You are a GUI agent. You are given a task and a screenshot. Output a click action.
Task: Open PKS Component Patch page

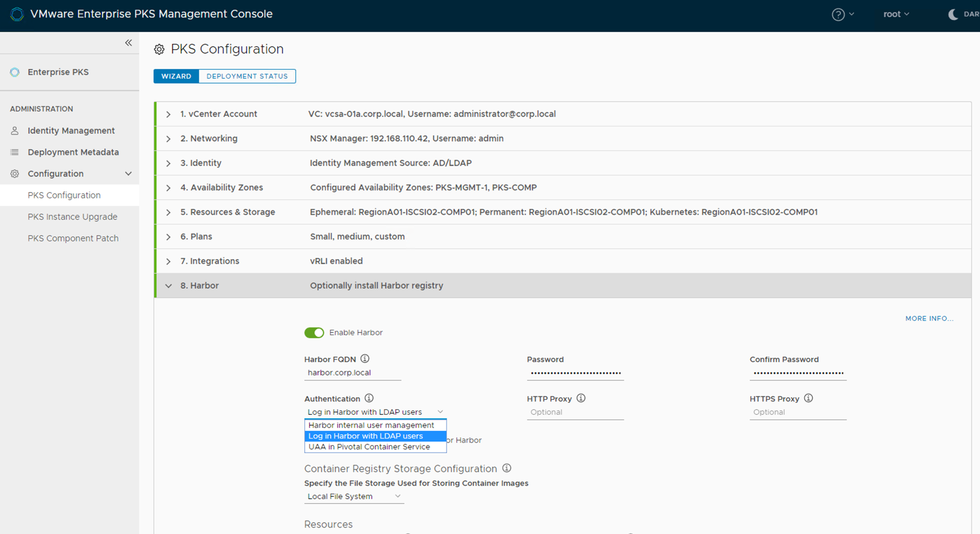tap(73, 239)
